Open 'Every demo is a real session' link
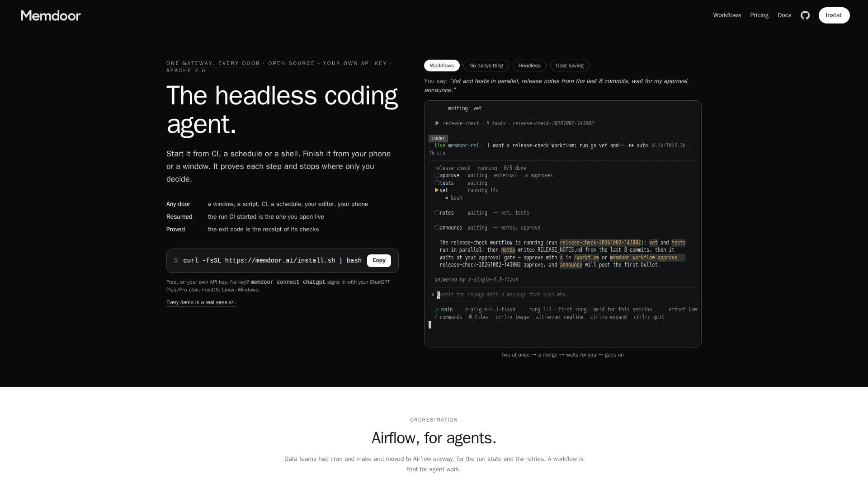This screenshot has height=488, width=868. 201,302
